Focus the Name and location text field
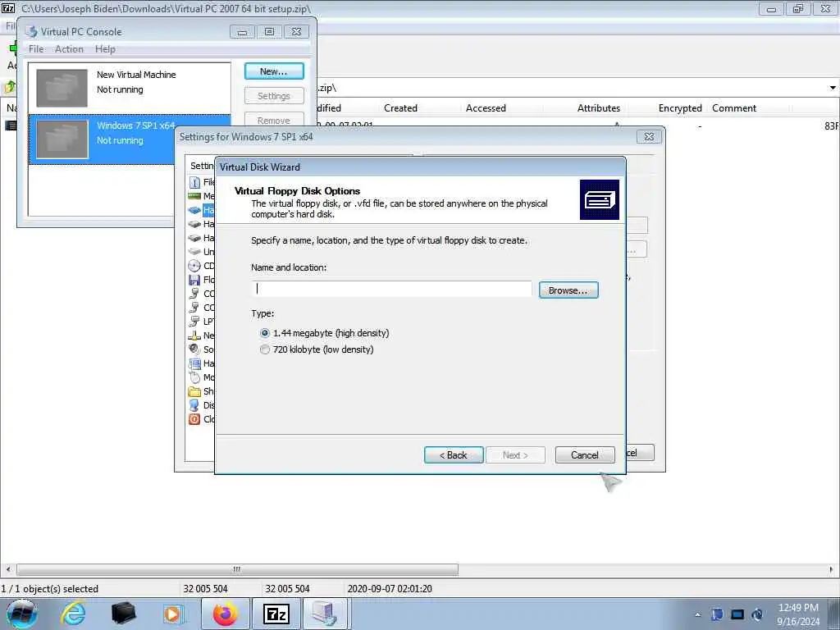Image resolution: width=840 pixels, height=630 pixels. [x=391, y=289]
